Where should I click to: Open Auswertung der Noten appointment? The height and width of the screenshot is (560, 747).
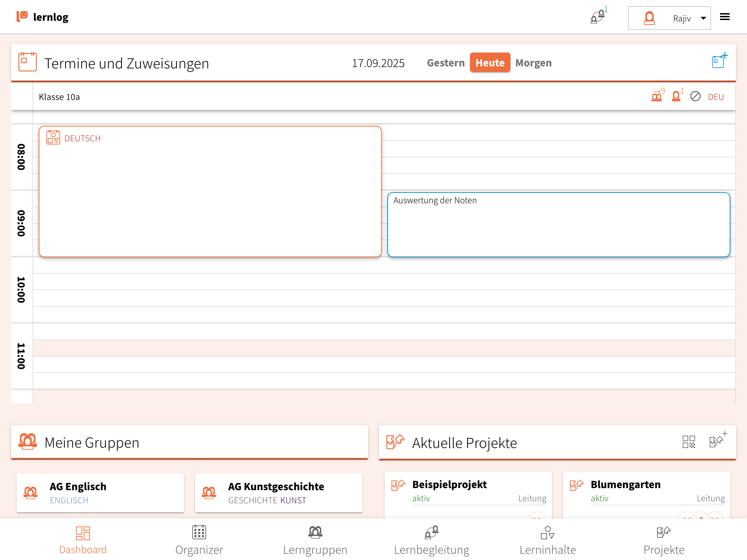point(558,224)
